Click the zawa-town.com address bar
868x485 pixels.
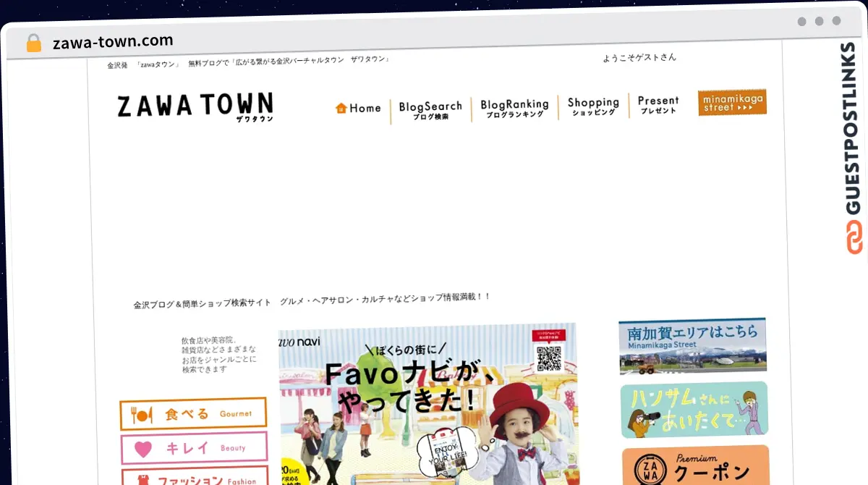coord(113,41)
